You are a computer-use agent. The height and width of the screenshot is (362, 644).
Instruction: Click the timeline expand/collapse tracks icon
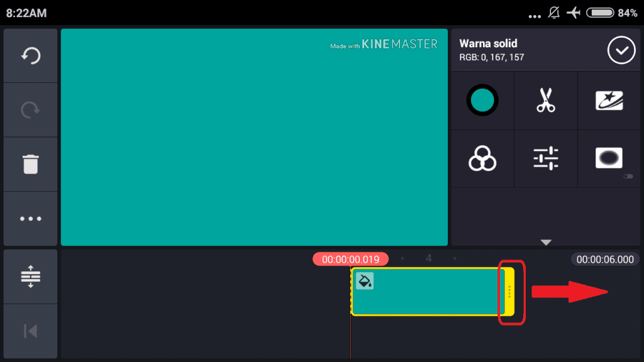coord(31,277)
